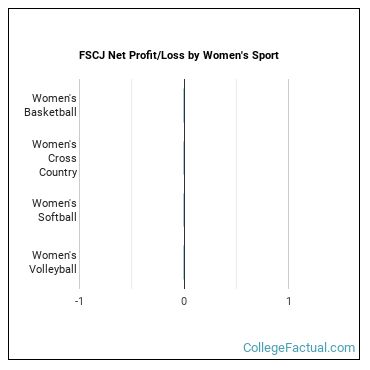This screenshot has width=370, height=370.
Task: Open the CollegeFactual.com watermark link
Action: point(299,347)
